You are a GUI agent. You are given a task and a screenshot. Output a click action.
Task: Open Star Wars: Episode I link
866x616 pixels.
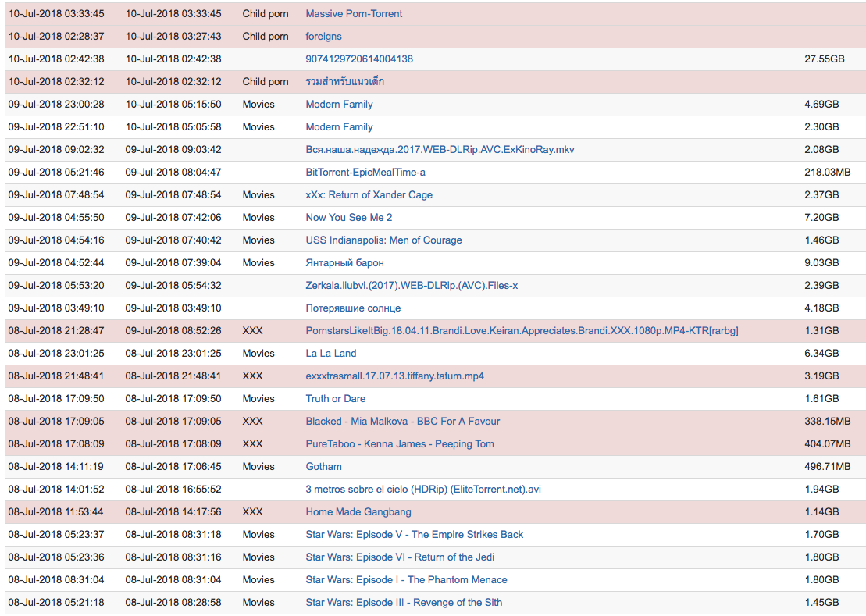coord(407,579)
